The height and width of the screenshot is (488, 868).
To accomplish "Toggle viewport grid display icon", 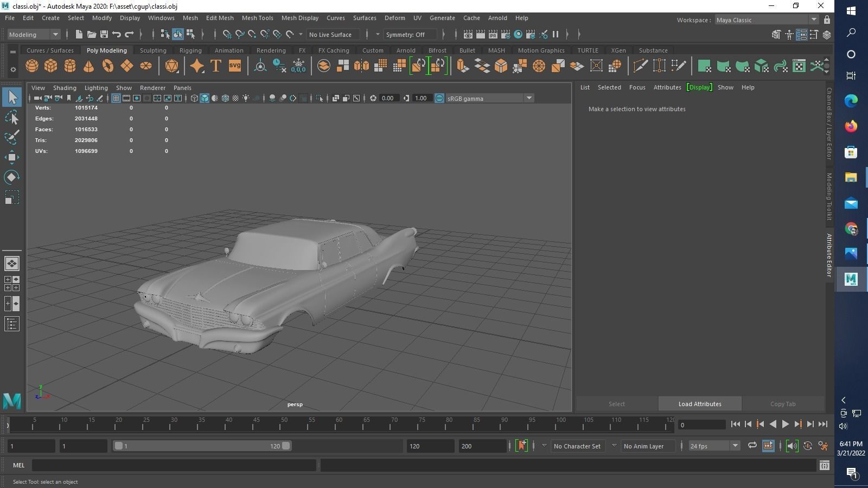I will (x=116, y=98).
